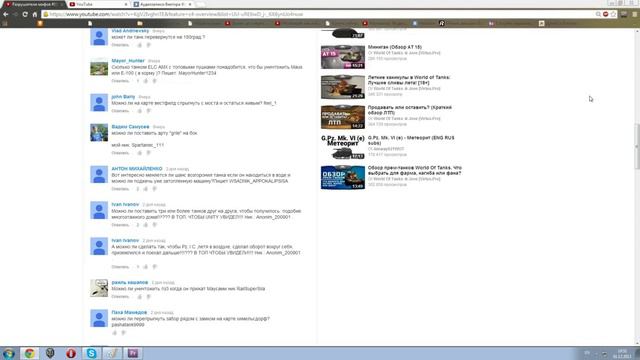Dislike Вадим Самусев's comment with thumbs-down

point(149,153)
